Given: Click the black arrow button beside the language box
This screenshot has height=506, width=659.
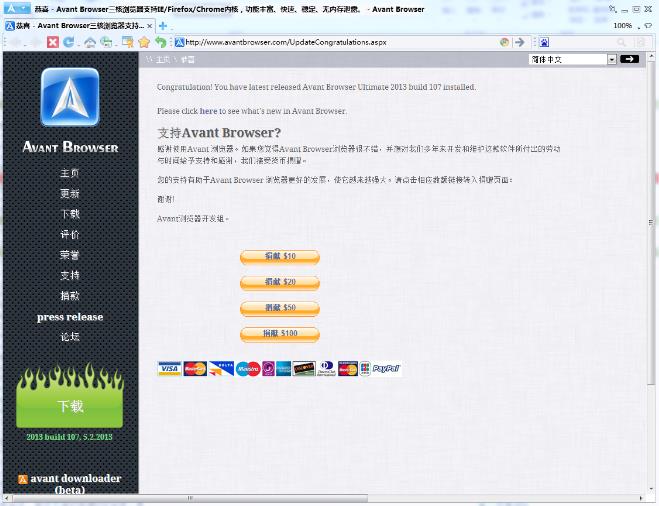Looking at the screenshot, I should pos(629,59).
